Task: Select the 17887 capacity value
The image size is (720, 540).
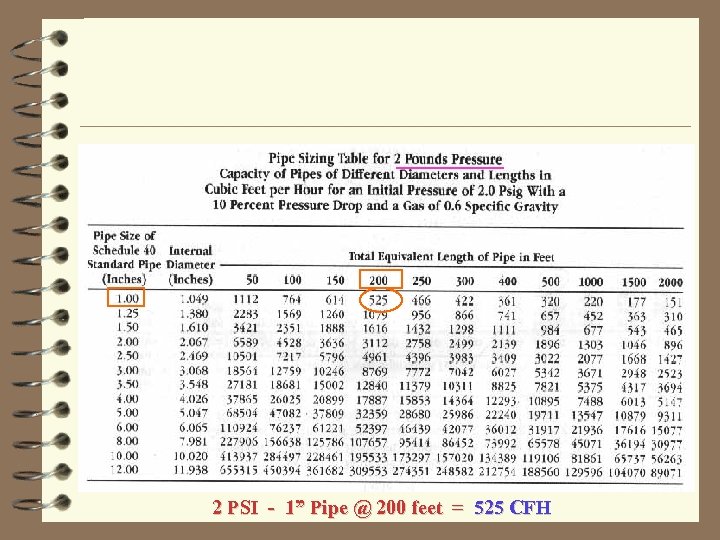Action: pyautogui.click(x=372, y=400)
